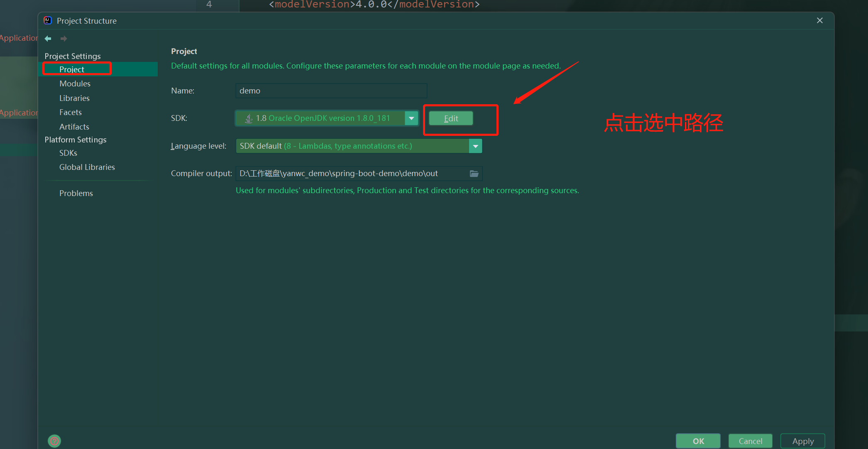Click the Edit SDK button
The height and width of the screenshot is (449, 868).
[450, 118]
